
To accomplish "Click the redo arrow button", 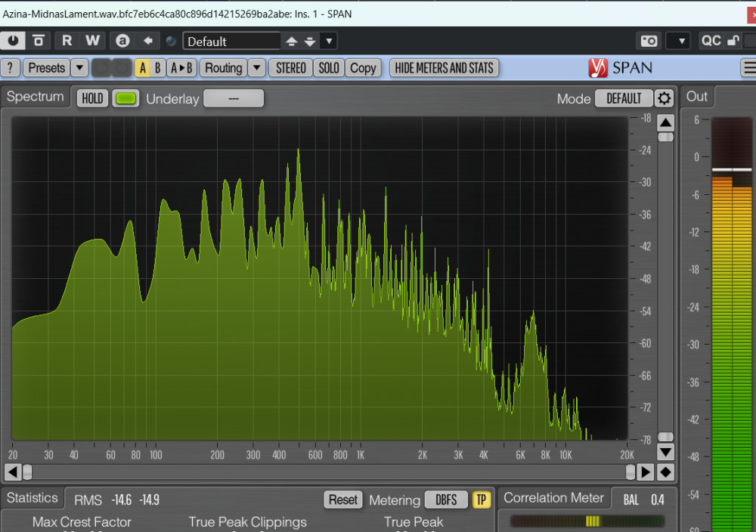I will 122,68.
